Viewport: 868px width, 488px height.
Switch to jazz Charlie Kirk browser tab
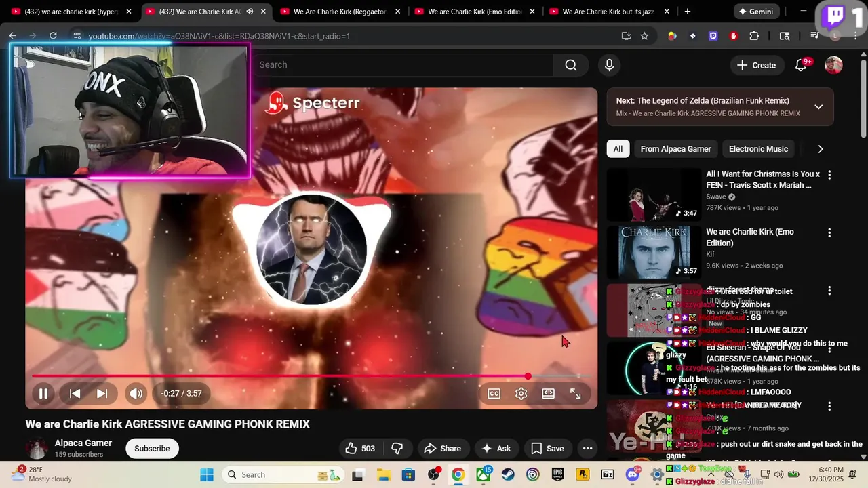pos(610,12)
